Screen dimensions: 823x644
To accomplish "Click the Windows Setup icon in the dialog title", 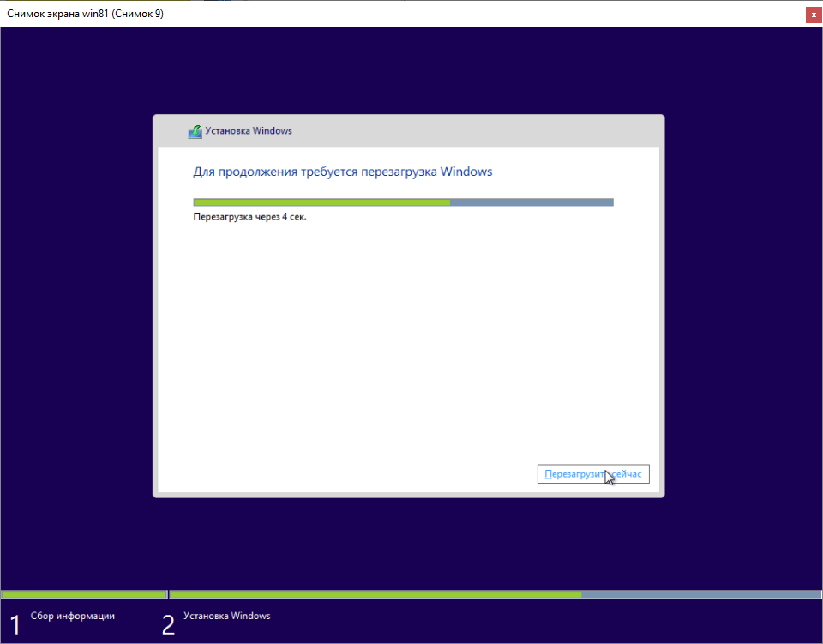I will 195,131.
